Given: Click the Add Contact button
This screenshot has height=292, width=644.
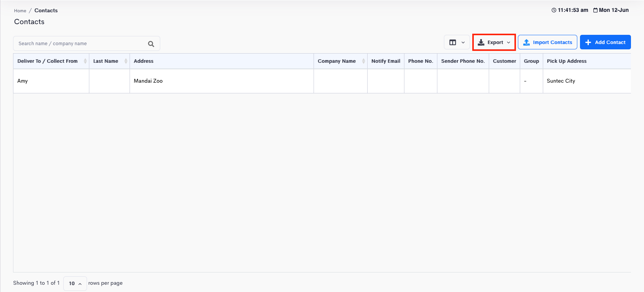Looking at the screenshot, I should [x=605, y=42].
